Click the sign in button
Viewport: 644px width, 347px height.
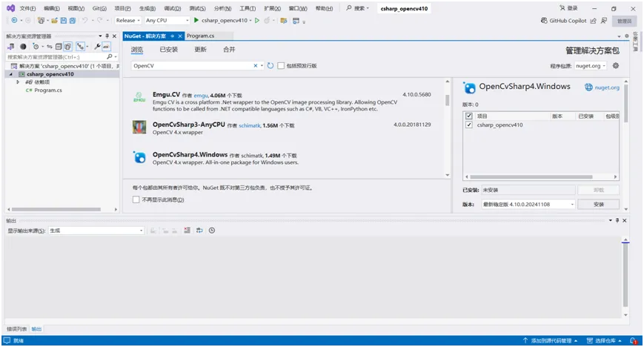[569, 8]
